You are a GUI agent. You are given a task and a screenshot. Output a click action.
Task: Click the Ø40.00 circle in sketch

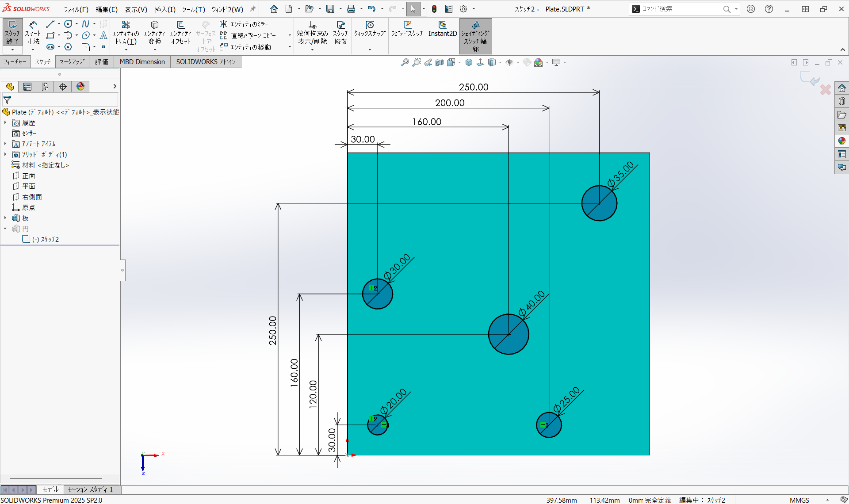coord(509,334)
